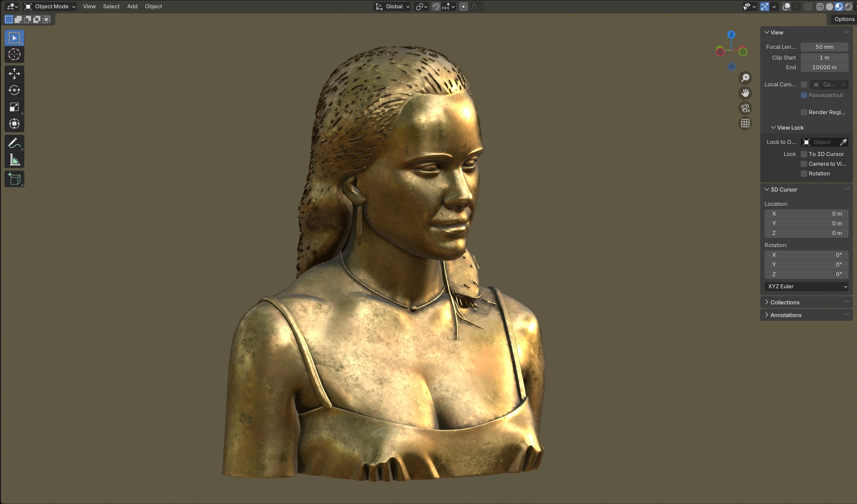Enable Lock To 3D Cursor checkbox
Image resolution: width=857 pixels, height=504 pixels.
tap(804, 154)
